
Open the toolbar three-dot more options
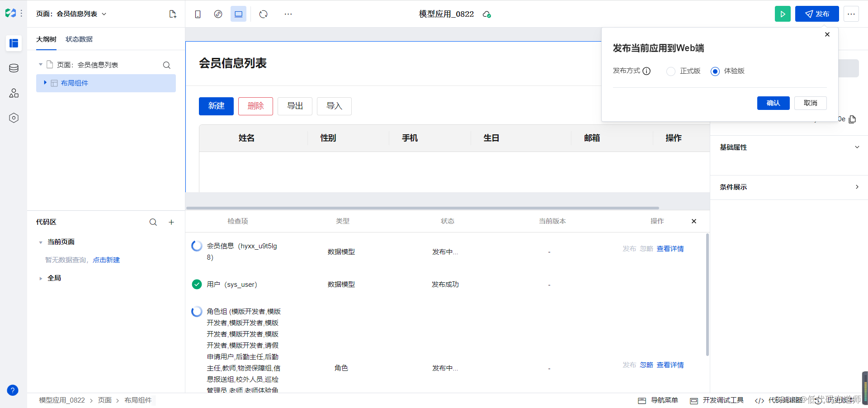click(288, 14)
